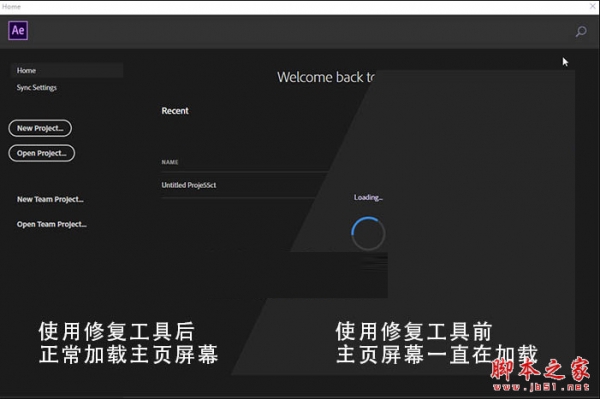The width and height of the screenshot is (600, 399).
Task: Select the Home sidebar item
Action: coord(67,70)
